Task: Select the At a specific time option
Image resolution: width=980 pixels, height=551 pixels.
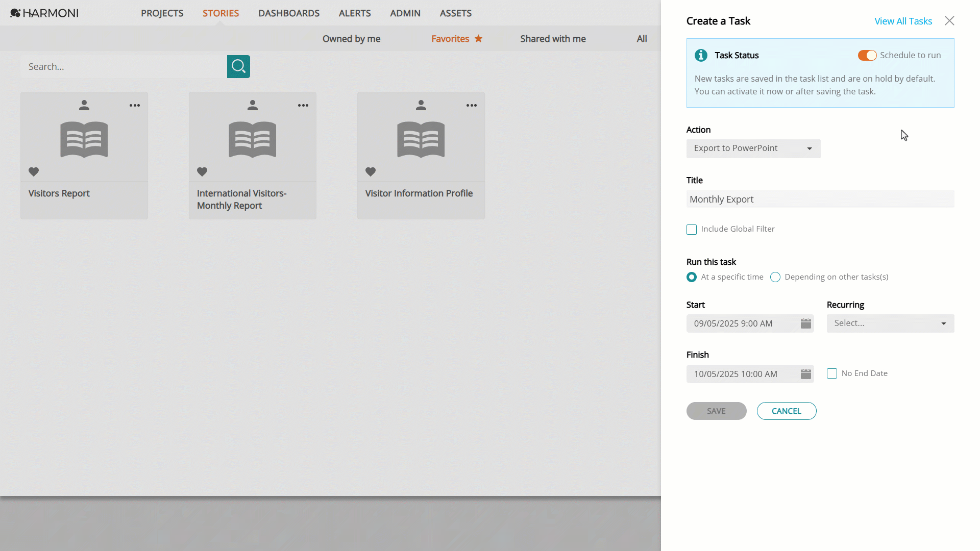Action: (x=692, y=277)
